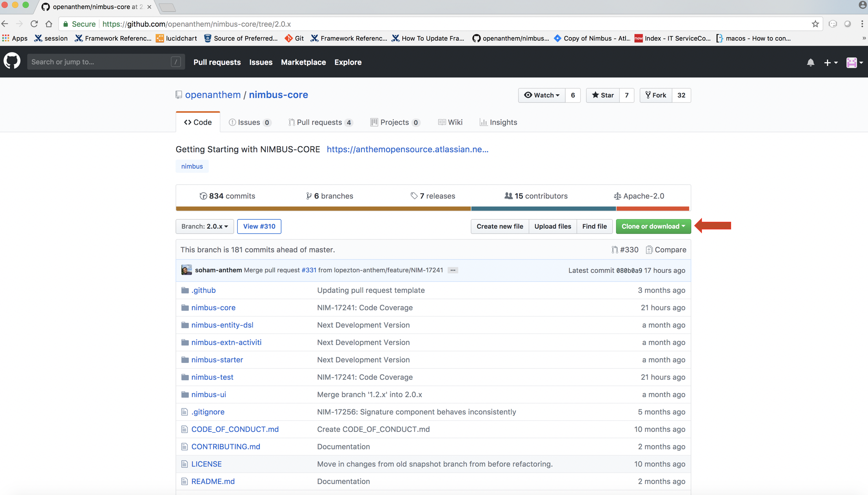View the 6 branches list

coord(329,196)
